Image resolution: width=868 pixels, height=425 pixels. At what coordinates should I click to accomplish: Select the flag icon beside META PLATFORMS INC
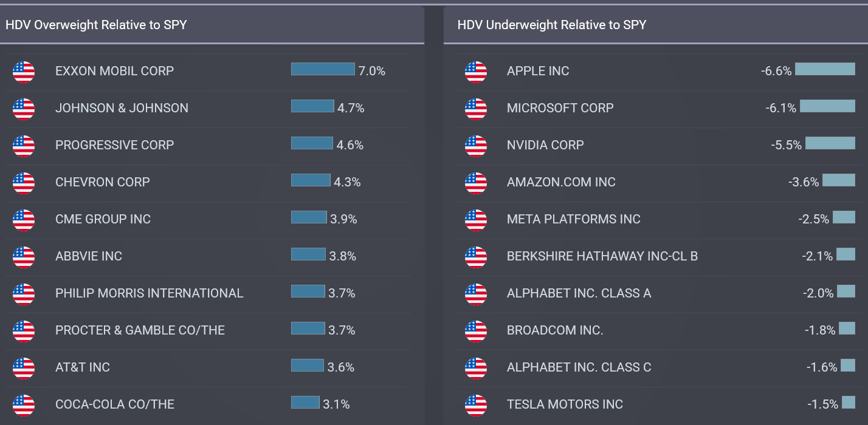pos(477,220)
